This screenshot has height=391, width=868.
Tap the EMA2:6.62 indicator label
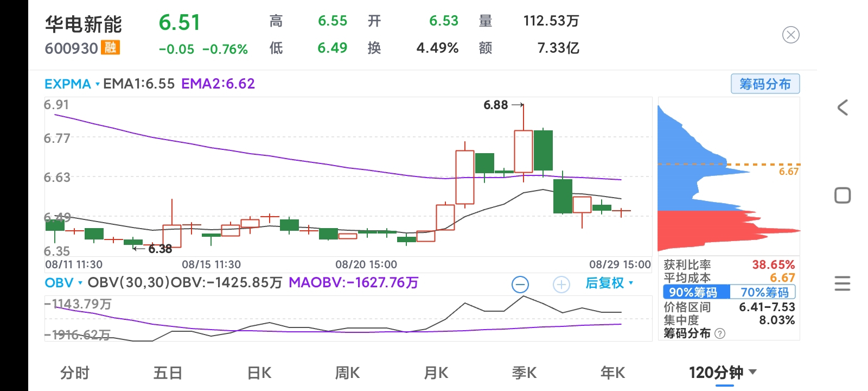(218, 84)
